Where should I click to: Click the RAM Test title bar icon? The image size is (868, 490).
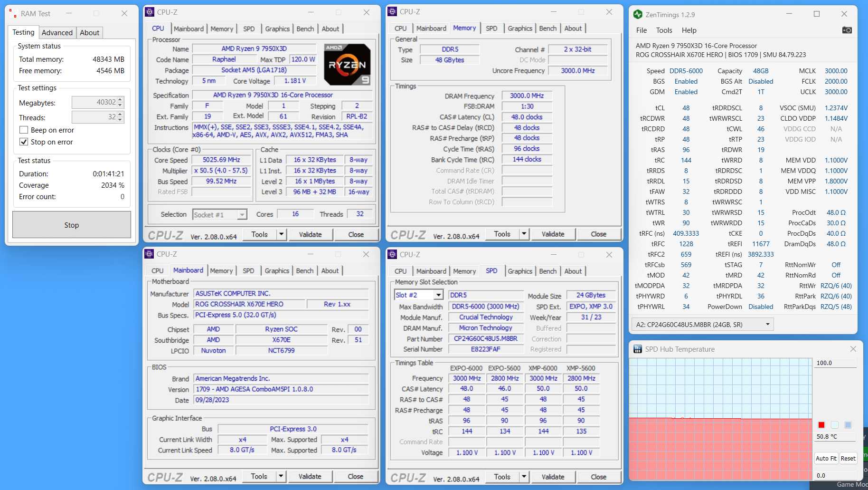tap(13, 13)
